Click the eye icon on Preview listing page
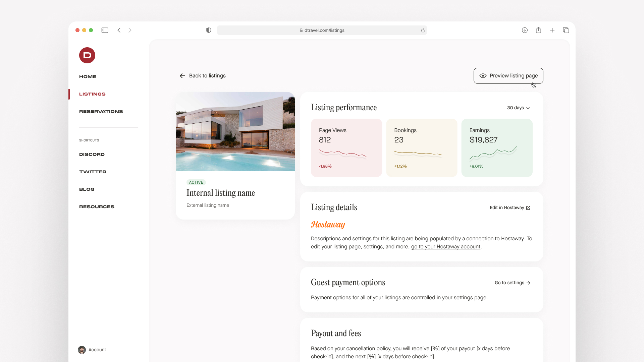 [483, 75]
